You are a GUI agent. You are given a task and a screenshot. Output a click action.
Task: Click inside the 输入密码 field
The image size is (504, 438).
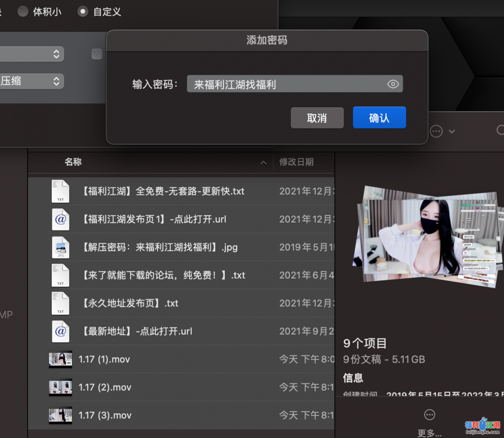287,84
